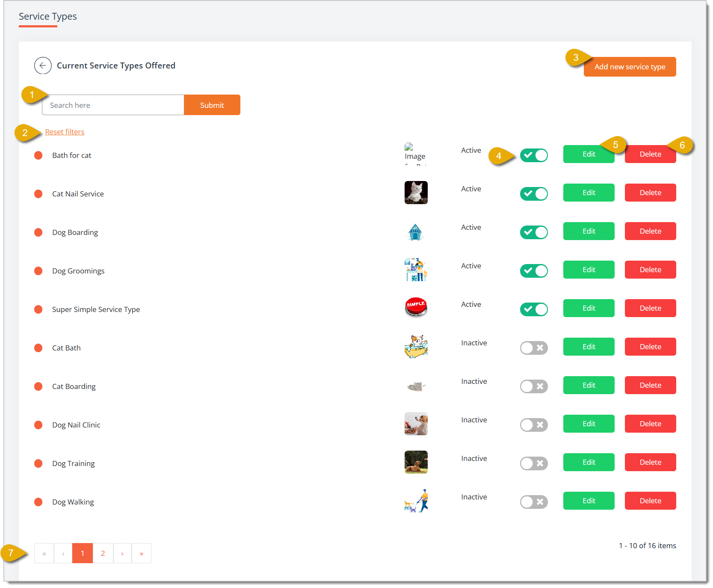
Task: Click the 1 - 10 of 16 items text
Action: pos(647,546)
